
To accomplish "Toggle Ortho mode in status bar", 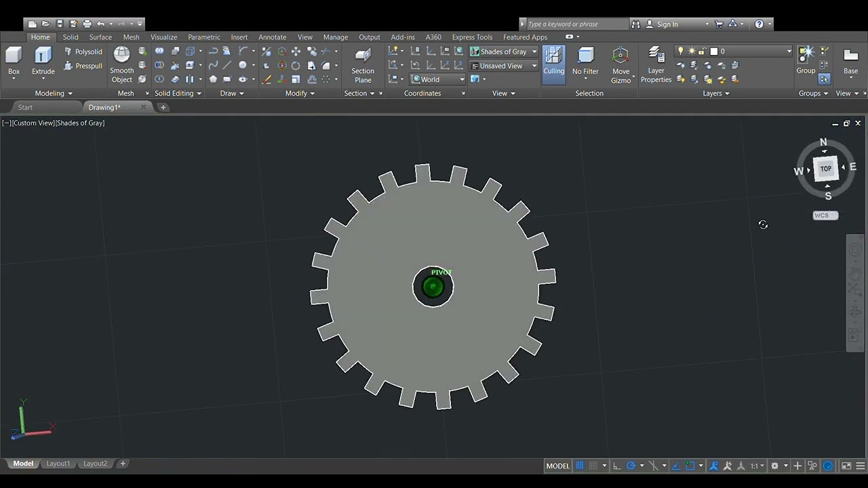I will (x=616, y=466).
